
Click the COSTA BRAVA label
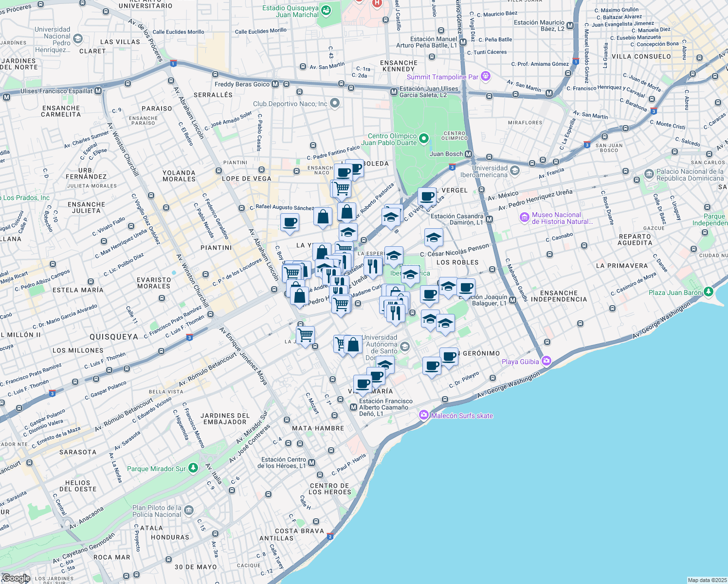click(299, 531)
